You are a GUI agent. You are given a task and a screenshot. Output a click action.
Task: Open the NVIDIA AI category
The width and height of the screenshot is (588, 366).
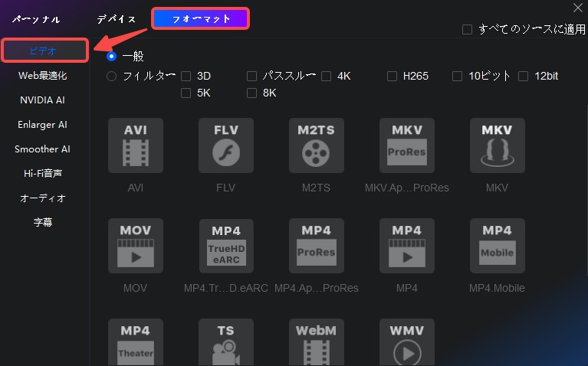42,100
